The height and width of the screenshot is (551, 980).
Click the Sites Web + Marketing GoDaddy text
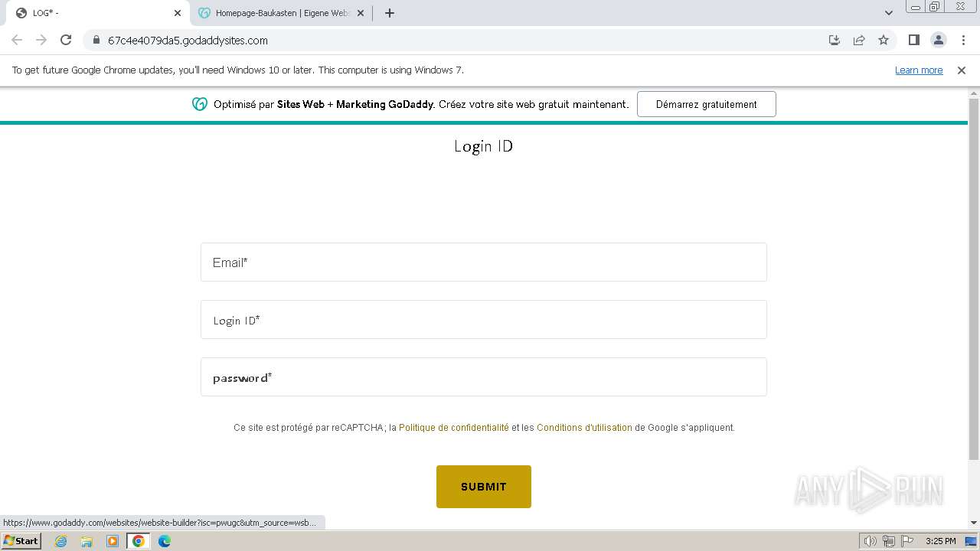click(355, 104)
